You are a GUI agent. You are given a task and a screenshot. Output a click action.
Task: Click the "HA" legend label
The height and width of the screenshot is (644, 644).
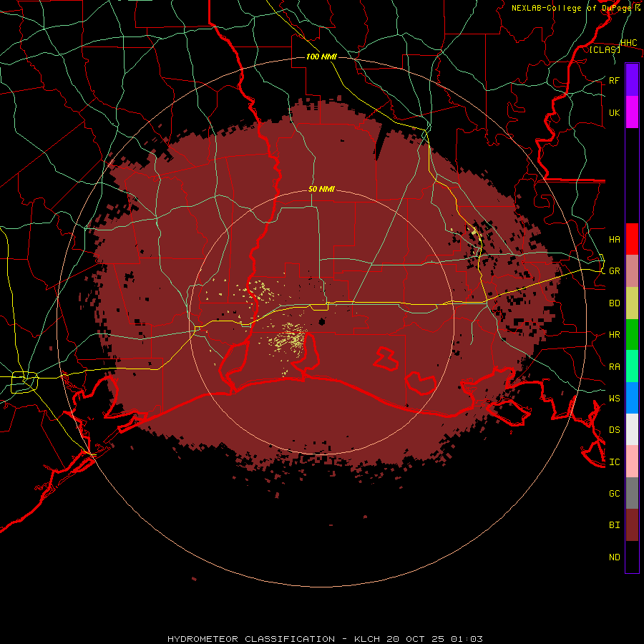pyautogui.click(x=614, y=239)
